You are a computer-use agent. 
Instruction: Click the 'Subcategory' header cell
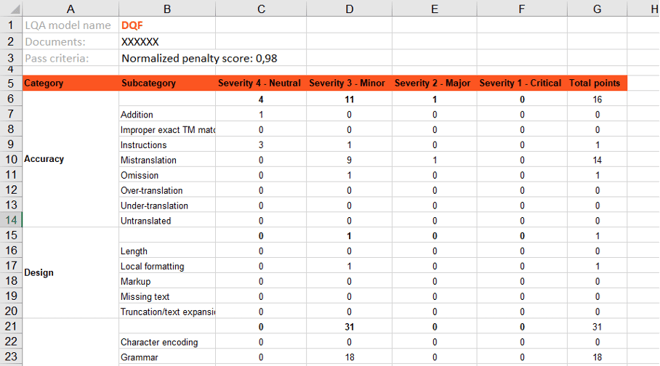(167, 83)
